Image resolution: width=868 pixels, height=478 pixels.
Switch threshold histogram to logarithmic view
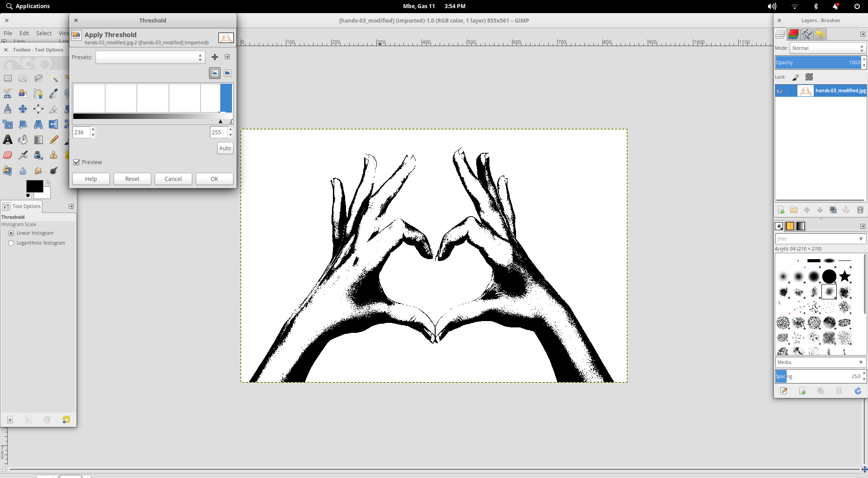pyautogui.click(x=228, y=73)
